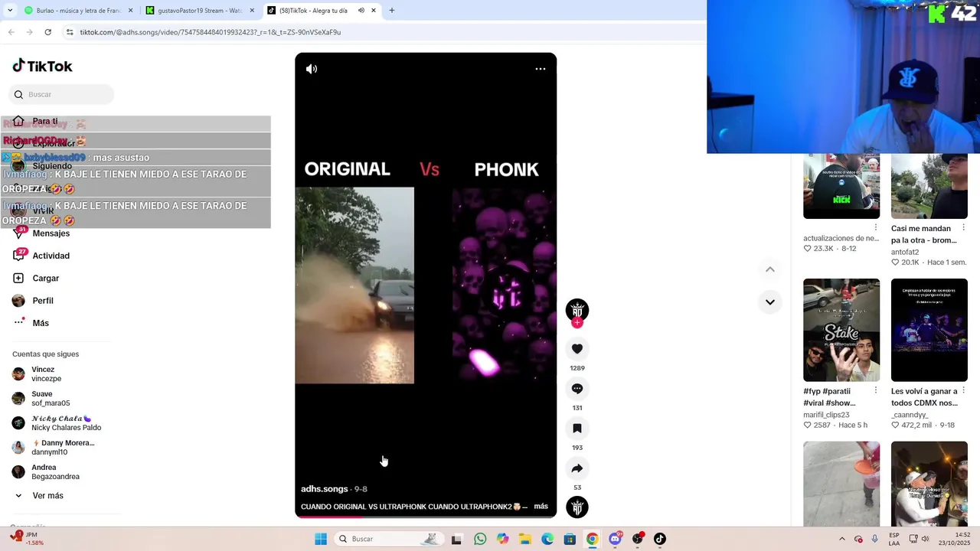This screenshot has height=551, width=980.
Task: Open options for Casi me mandan video
Action: (964, 228)
